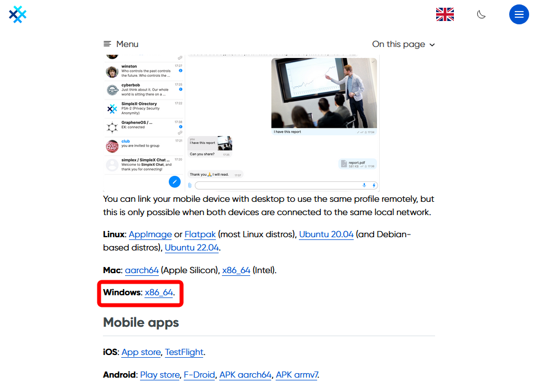Open the language selector UK flag
538x392 pixels.
point(444,14)
